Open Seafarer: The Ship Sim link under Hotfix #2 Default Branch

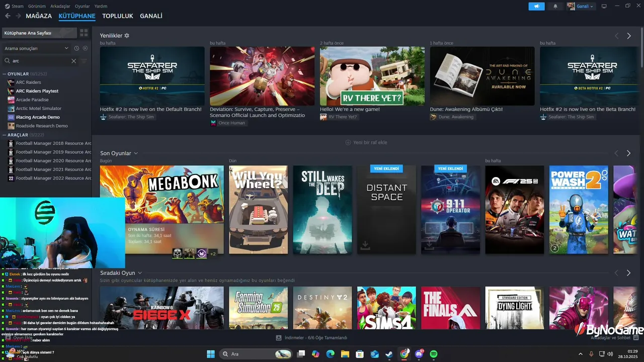(x=127, y=117)
